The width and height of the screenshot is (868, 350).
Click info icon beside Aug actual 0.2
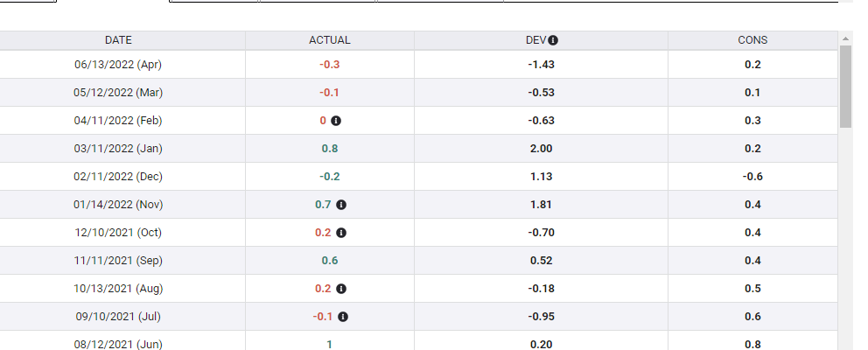click(x=341, y=289)
